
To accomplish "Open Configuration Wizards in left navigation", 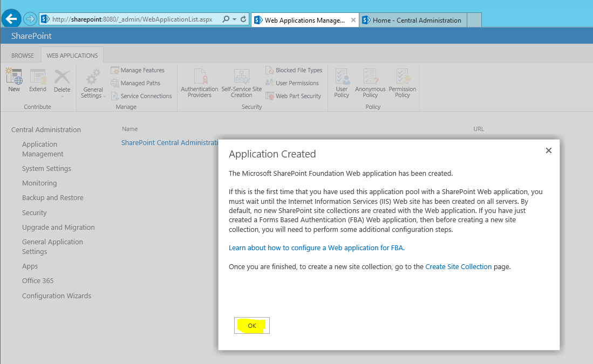I will point(57,296).
